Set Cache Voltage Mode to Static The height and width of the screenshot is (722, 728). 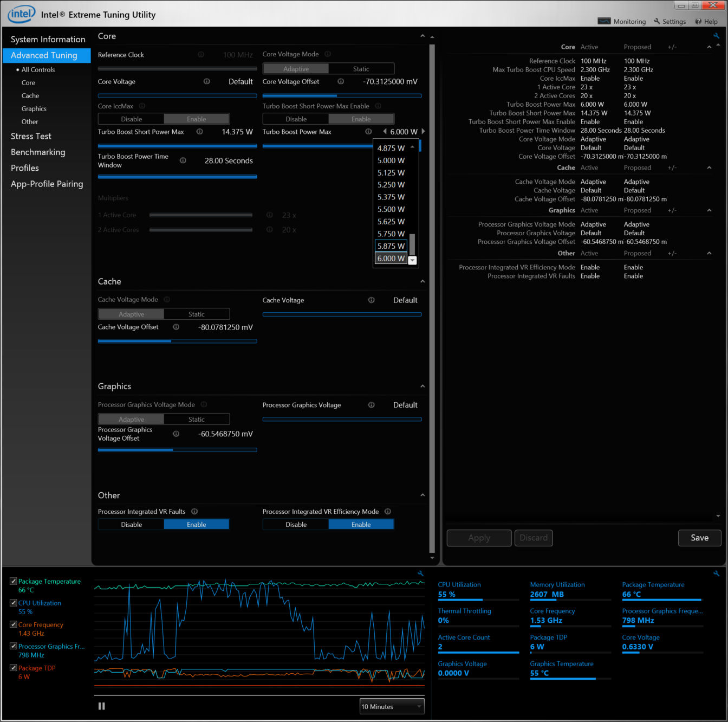tap(197, 314)
